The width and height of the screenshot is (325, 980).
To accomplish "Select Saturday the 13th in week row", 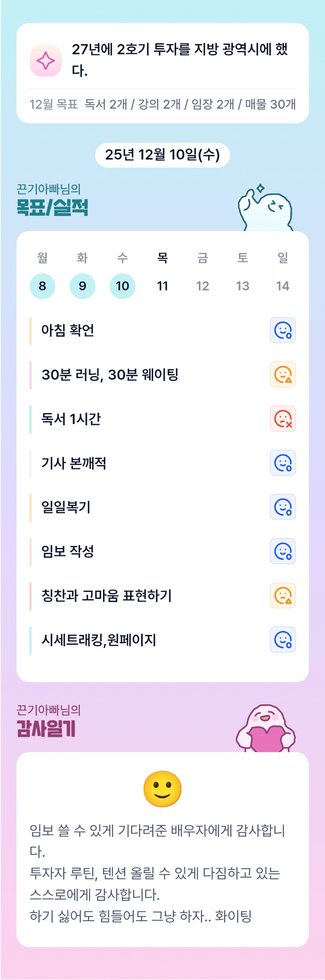I will point(242,286).
